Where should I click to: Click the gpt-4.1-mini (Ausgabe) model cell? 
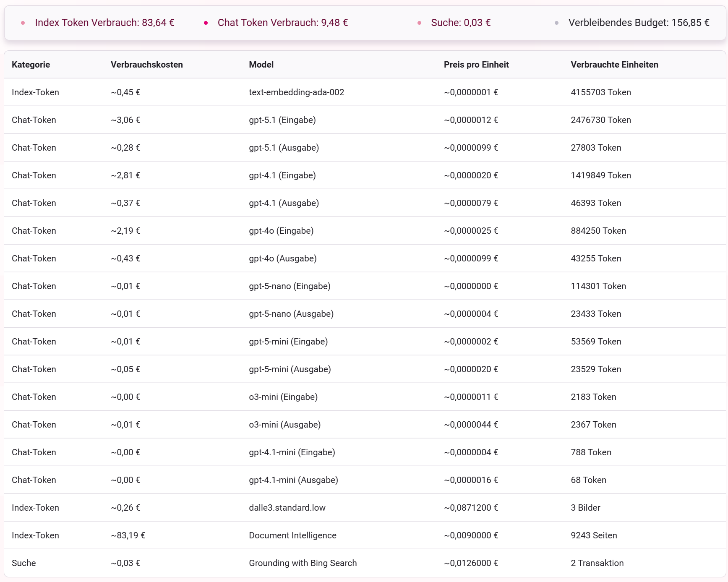click(x=293, y=480)
